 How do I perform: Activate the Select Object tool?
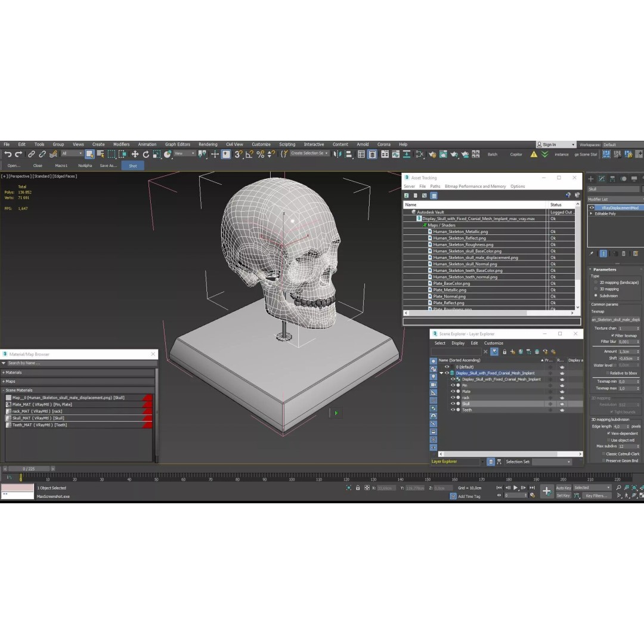click(x=89, y=154)
